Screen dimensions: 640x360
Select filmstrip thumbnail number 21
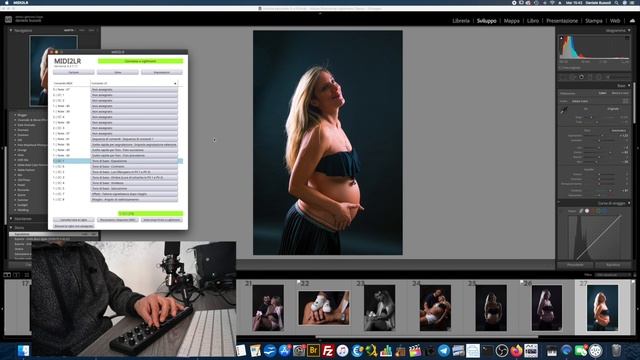click(x=268, y=308)
